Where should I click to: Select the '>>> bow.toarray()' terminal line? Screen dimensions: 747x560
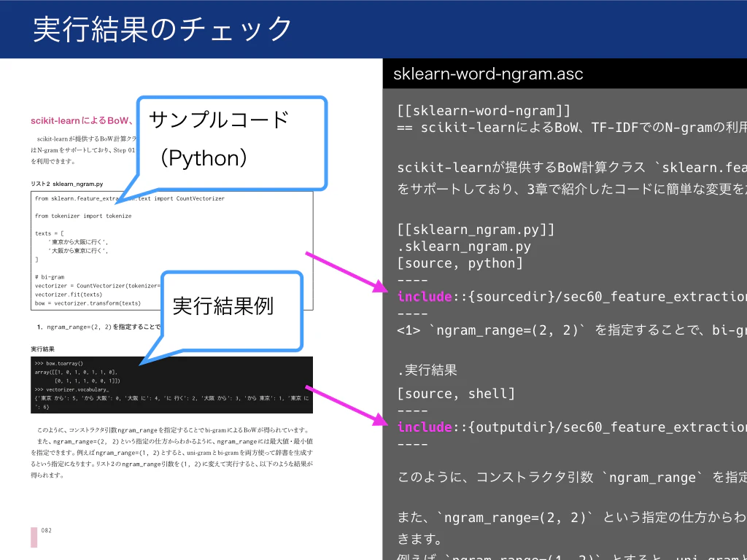[x=58, y=363]
